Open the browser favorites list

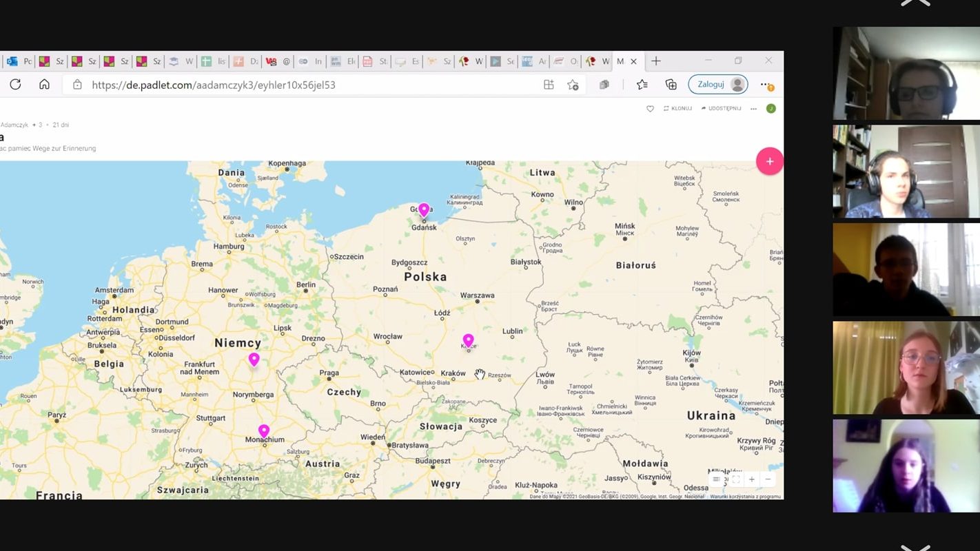(642, 85)
